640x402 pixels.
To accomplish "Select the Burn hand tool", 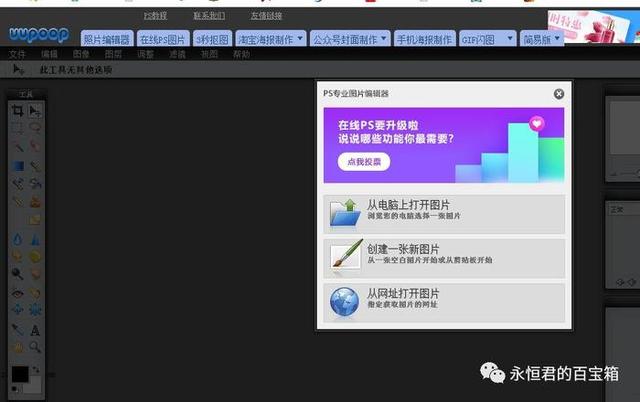I will (35, 274).
